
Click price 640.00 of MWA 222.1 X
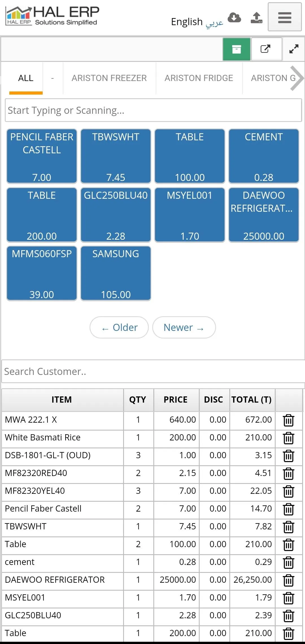[x=182, y=420]
